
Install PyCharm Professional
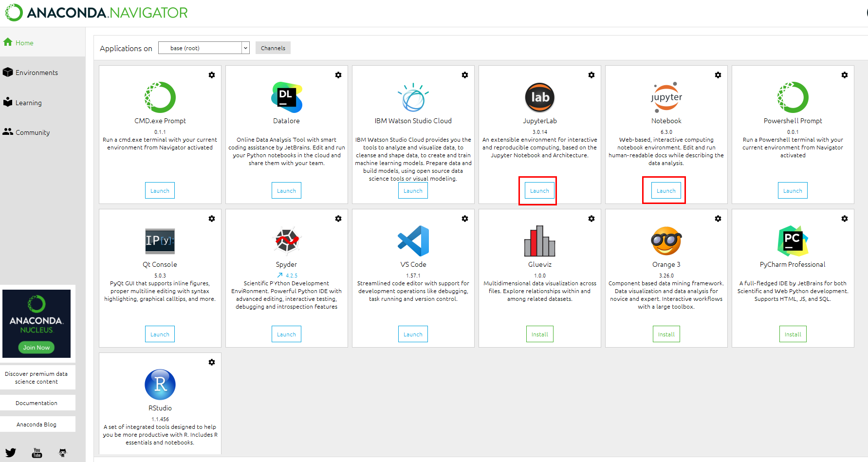pos(793,334)
